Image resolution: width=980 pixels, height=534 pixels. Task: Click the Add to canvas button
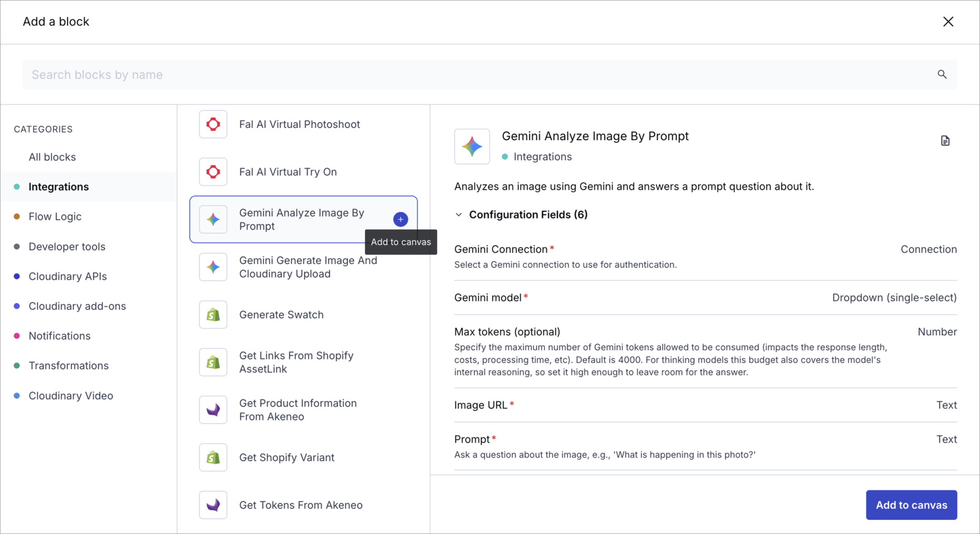point(911,505)
